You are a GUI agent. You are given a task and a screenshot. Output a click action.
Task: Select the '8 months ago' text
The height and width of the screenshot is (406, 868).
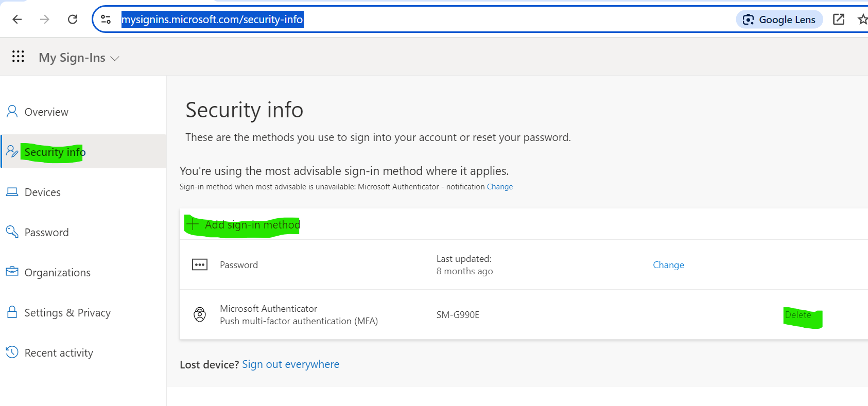point(465,271)
